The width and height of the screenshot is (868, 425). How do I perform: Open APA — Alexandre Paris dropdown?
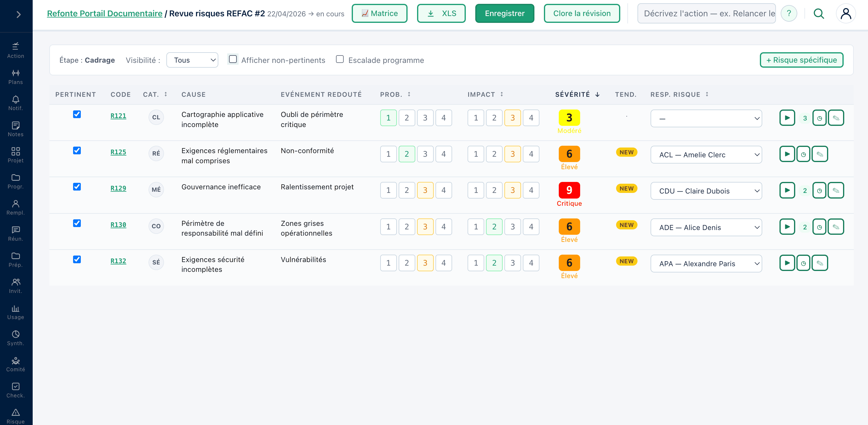[x=706, y=264]
